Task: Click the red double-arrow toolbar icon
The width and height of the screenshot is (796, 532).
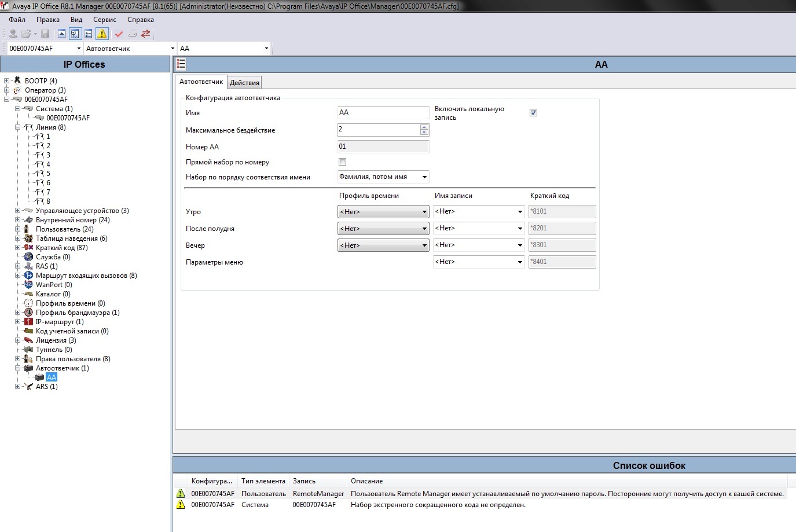Action: click(x=146, y=34)
